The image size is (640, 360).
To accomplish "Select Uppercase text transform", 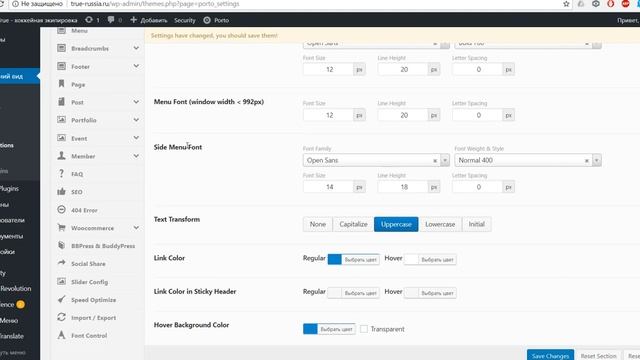I will click(x=396, y=224).
